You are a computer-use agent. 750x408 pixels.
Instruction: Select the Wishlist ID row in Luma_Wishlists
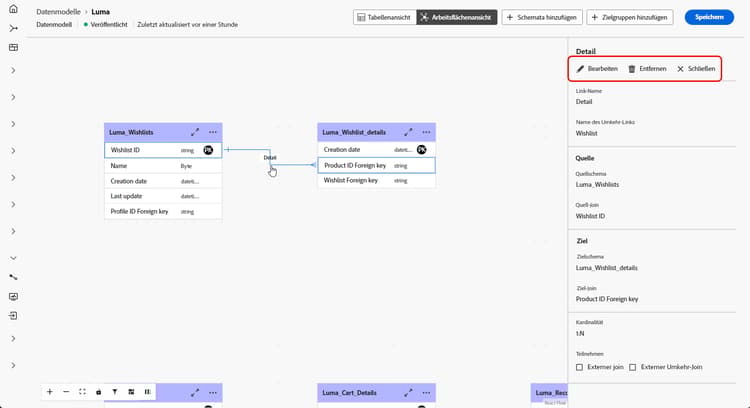pos(163,150)
